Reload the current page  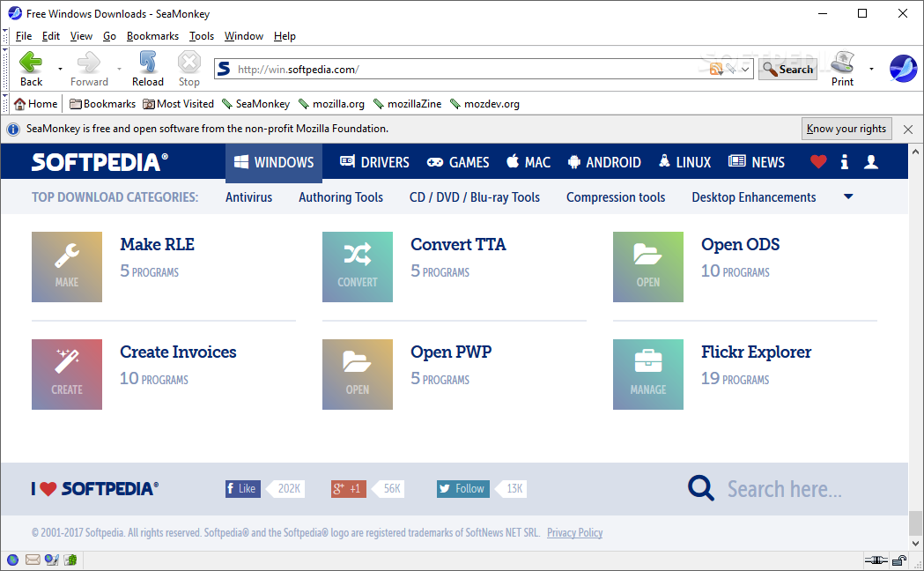point(147,69)
